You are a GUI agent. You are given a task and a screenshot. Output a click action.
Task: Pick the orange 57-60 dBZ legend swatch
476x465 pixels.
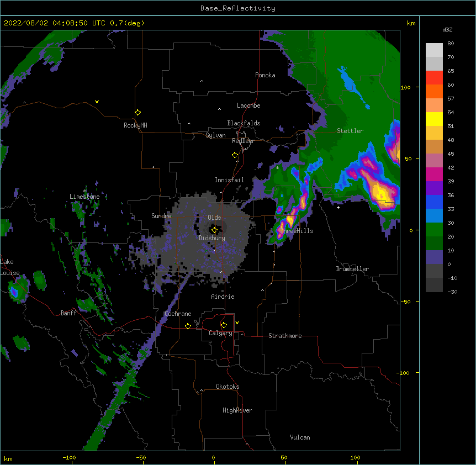(x=434, y=91)
